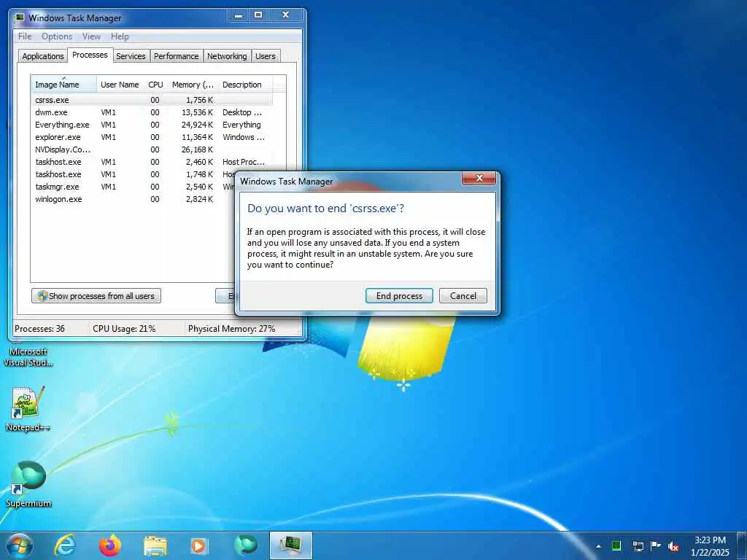Sort by the Image Name column
The image size is (747, 560).
64,85
